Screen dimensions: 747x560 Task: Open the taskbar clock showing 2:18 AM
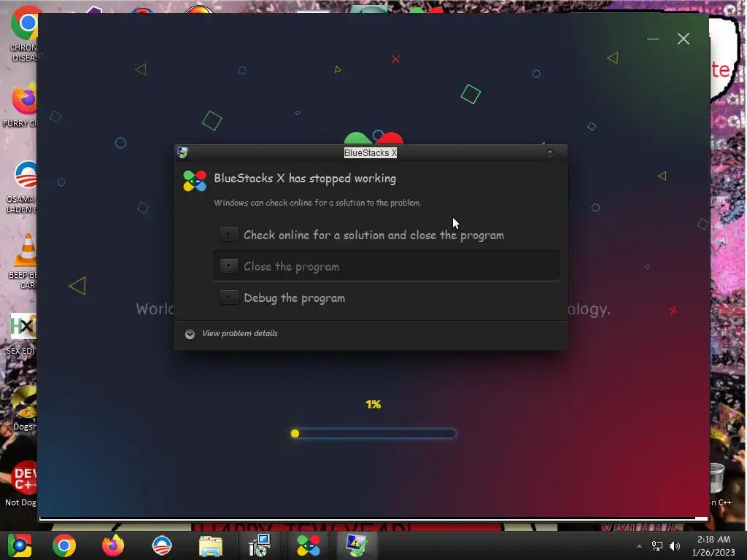click(x=713, y=545)
